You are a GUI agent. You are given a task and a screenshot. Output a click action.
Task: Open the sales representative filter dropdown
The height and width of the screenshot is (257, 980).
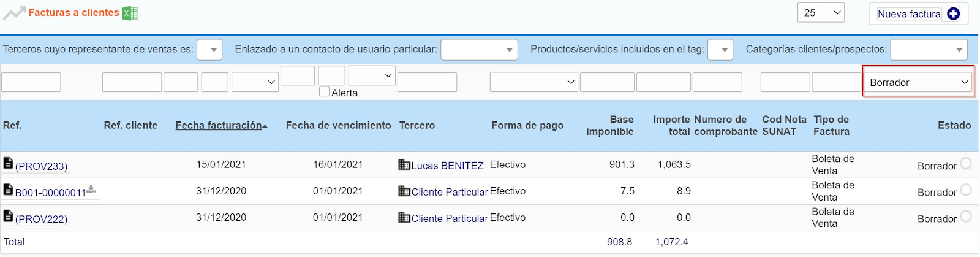point(209,50)
